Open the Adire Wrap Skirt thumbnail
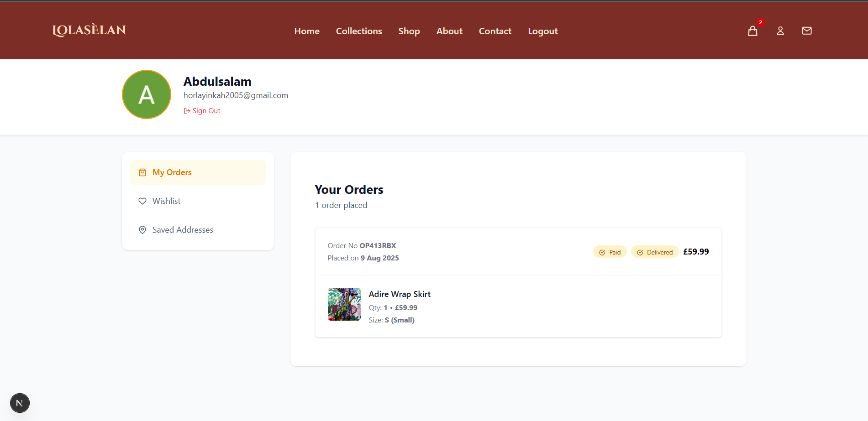This screenshot has height=421, width=868. [x=344, y=304]
